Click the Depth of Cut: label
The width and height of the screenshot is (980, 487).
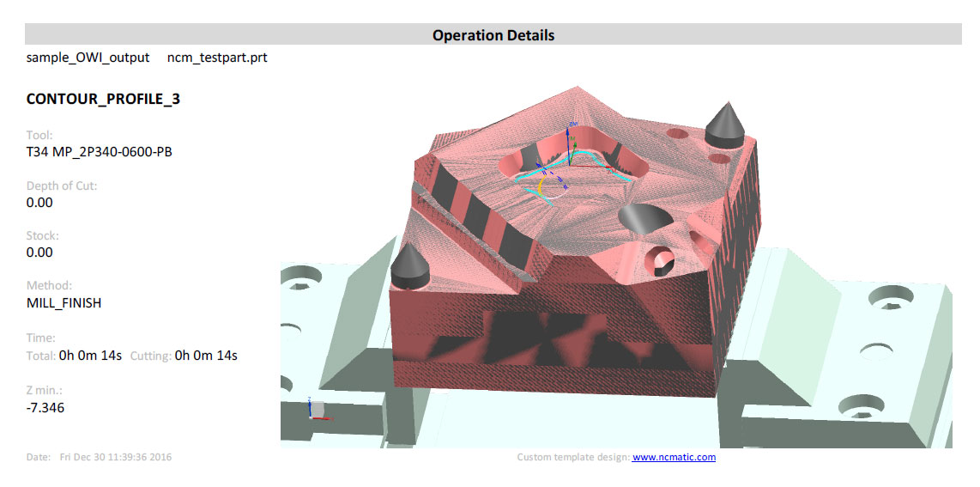click(x=62, y=186)
